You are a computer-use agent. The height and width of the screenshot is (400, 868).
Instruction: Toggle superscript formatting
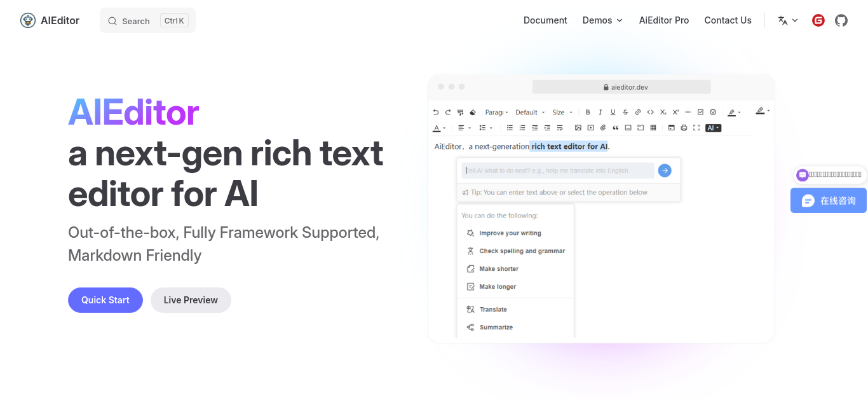coord(675,113)
